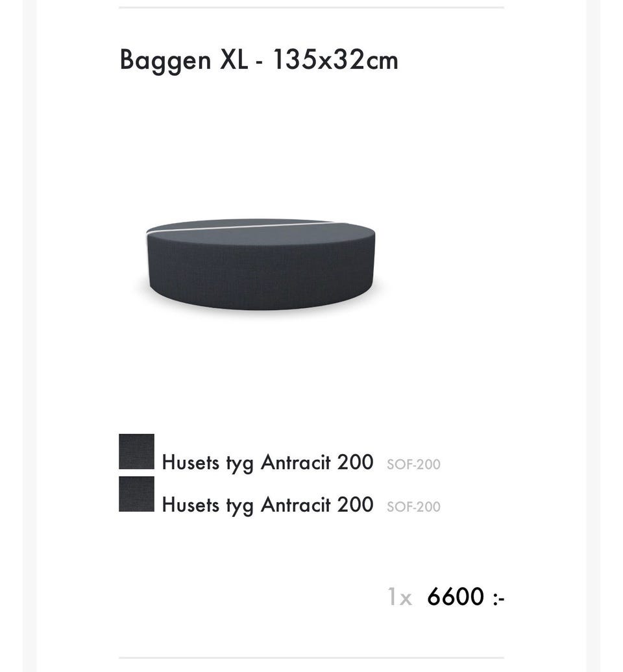The height and width of the screenshot is (672, 623).
Task: Click the 1x quantity indicator
Action: (400, 597)
